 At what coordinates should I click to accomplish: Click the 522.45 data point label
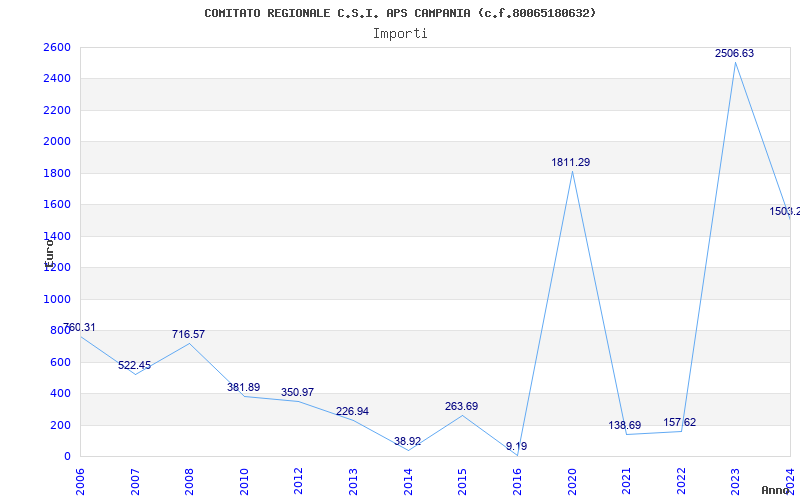(134, 366)
